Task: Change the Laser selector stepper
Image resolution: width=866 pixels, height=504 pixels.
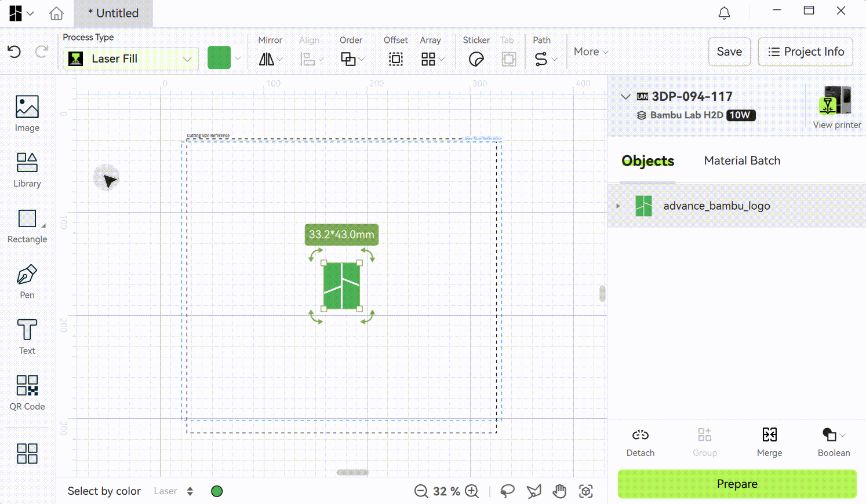Action: [x=190, y=491]
